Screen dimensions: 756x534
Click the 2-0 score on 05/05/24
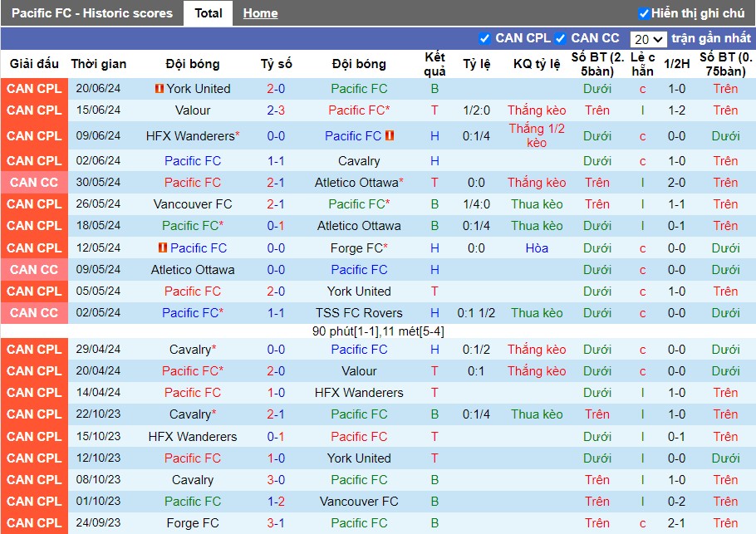(276, 291)
